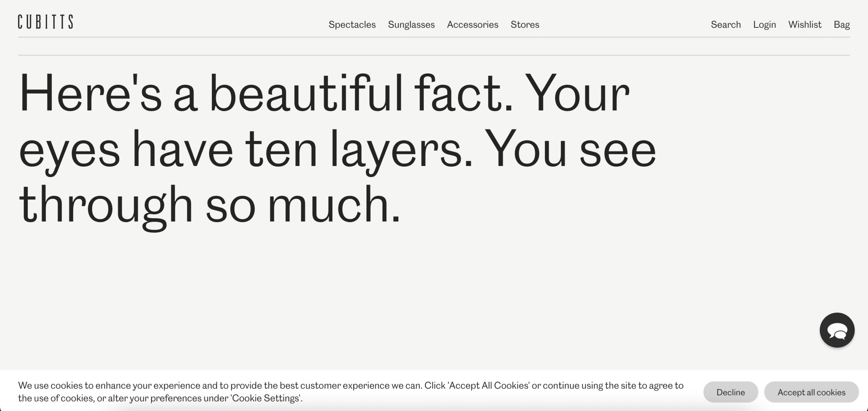Screen dimensions: 868x411
Task: Scroll down the main page
Action: 434,222
